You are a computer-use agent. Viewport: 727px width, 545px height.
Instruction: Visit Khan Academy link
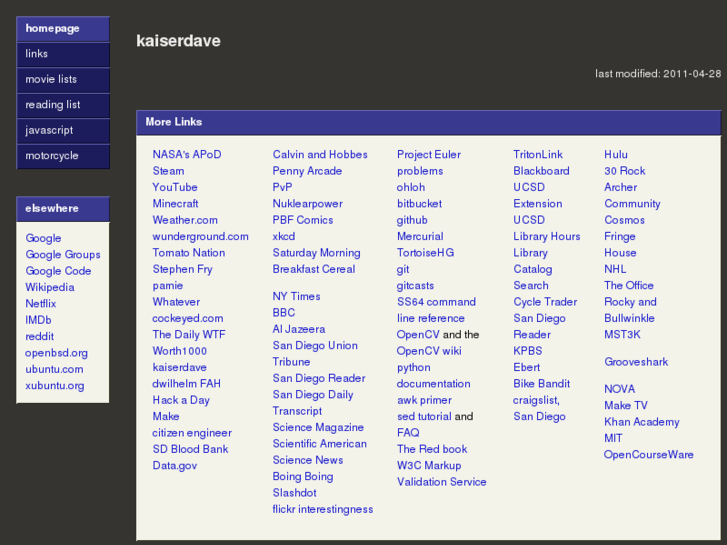[642, 422]
